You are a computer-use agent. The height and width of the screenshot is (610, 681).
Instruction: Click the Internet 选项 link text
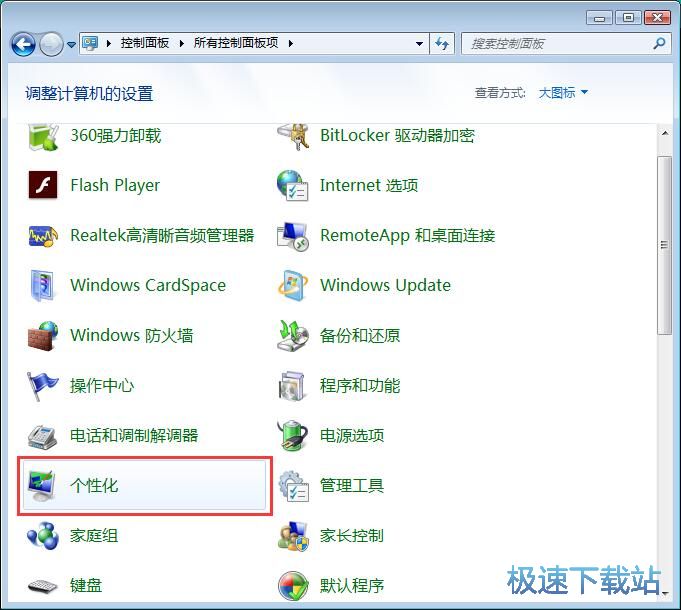coord(369,186)
